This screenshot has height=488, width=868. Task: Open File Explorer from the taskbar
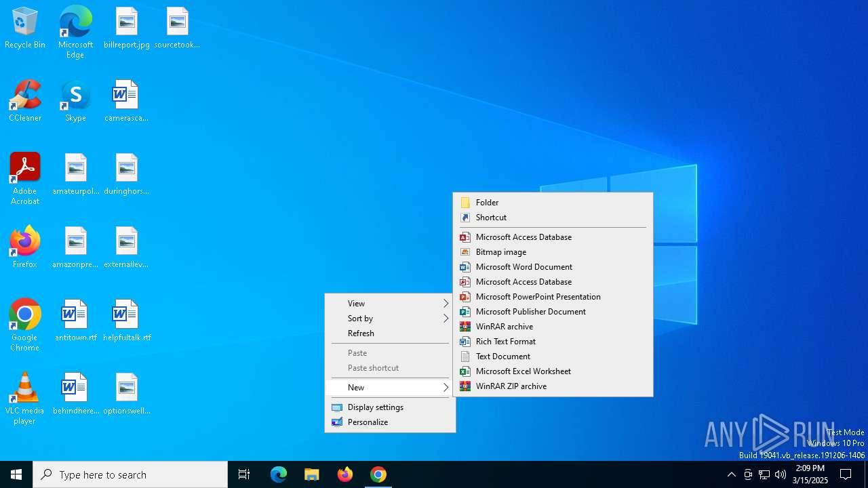coord(312,474)
